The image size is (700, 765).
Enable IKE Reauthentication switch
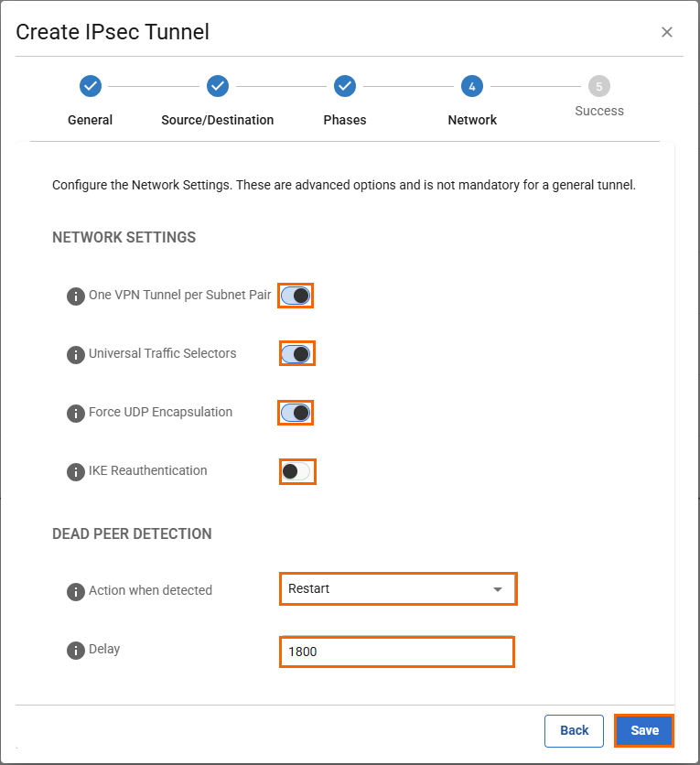[x=296, y=471]
